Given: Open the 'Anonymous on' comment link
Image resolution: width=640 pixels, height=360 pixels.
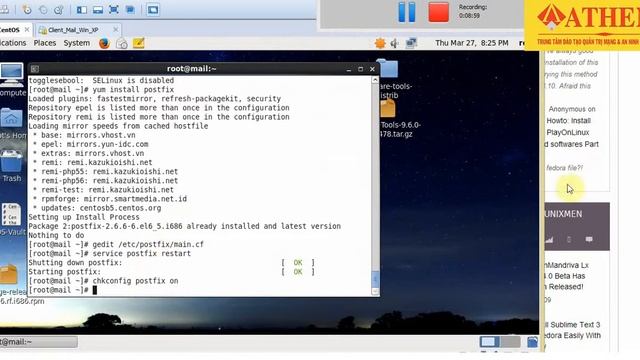Looking at the screenshot, I should tap(572, 109).
